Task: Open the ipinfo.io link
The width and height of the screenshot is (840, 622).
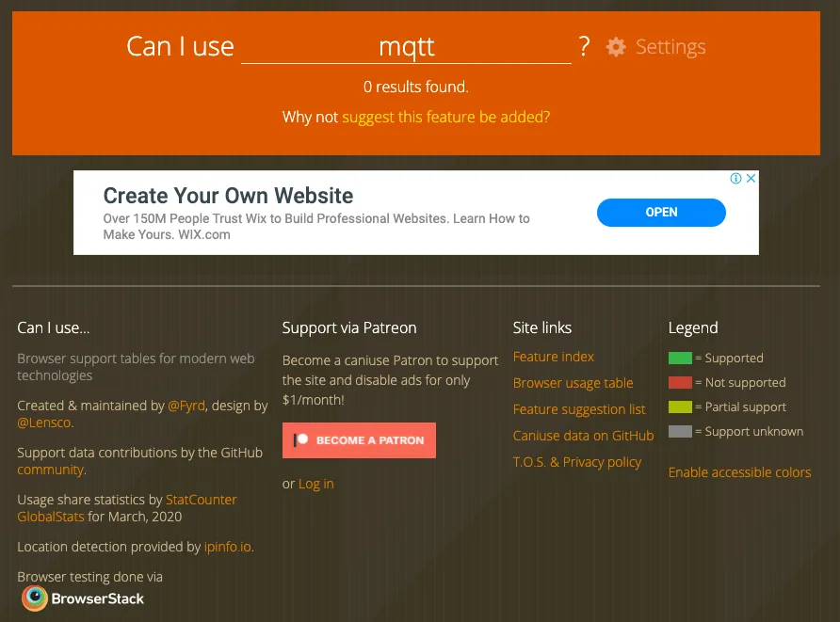Action: pyautogui.click(x=229, y=547)
